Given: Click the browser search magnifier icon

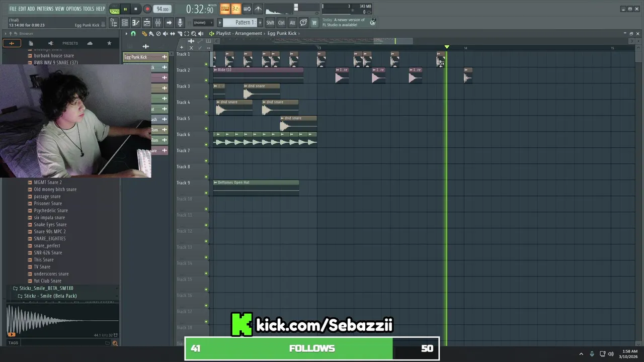Looking at the screenshot, I should [115, 343].
